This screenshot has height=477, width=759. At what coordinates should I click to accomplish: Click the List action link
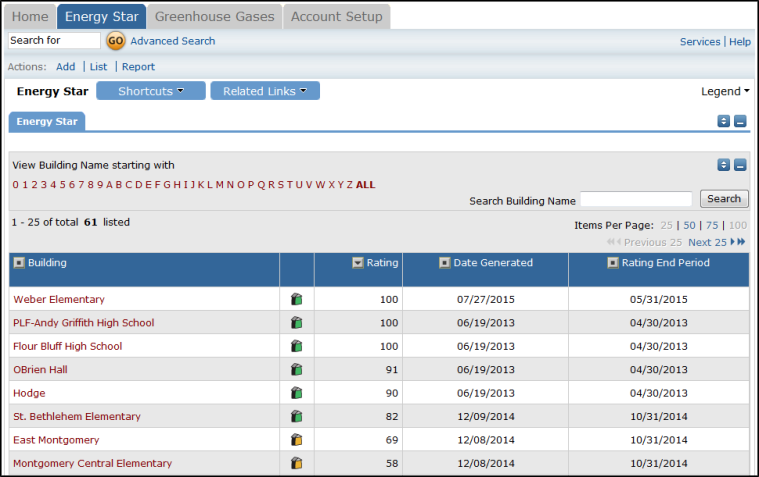[98, 67]
